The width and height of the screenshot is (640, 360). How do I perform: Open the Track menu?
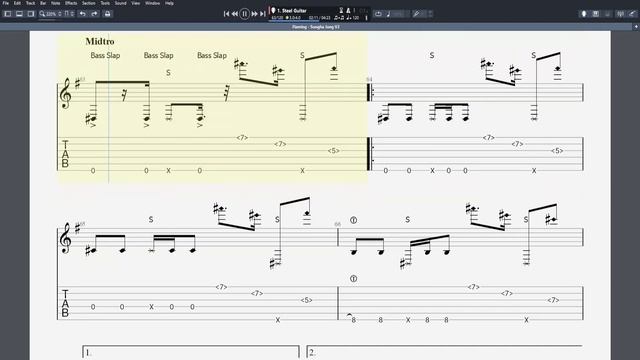(31, 3)
